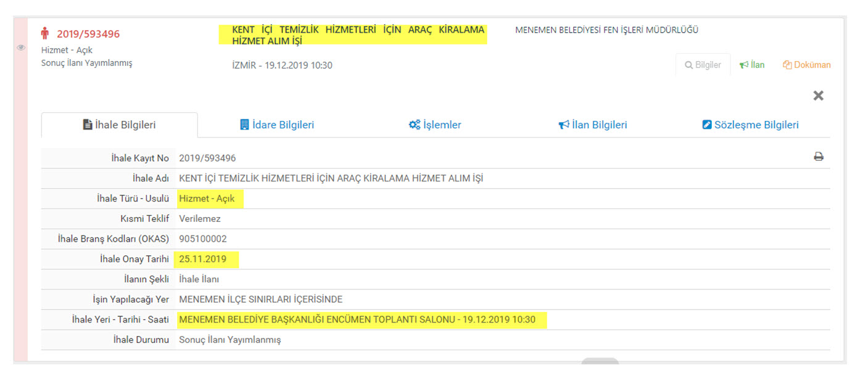The height and width of the screenshot is (373, 868).
Task: Open the green İlan megaphone link
Action: pyautogui.click(x=752, y=65)
